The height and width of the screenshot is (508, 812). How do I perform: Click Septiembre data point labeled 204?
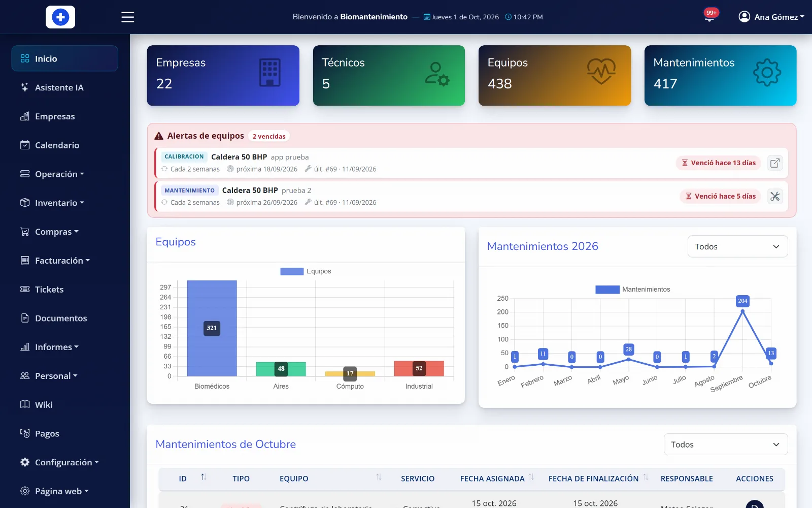click(742, 311)
